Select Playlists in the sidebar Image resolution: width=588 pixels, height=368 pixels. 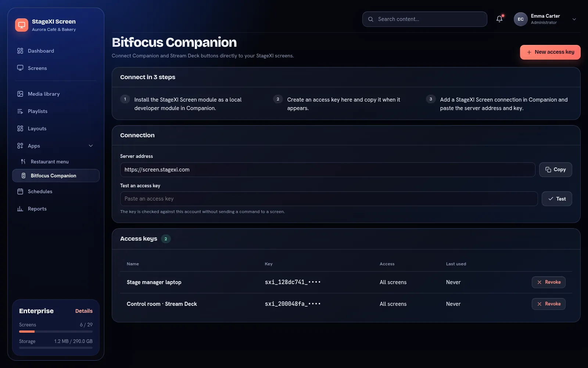pyautogui.click(x=56, y=111)
